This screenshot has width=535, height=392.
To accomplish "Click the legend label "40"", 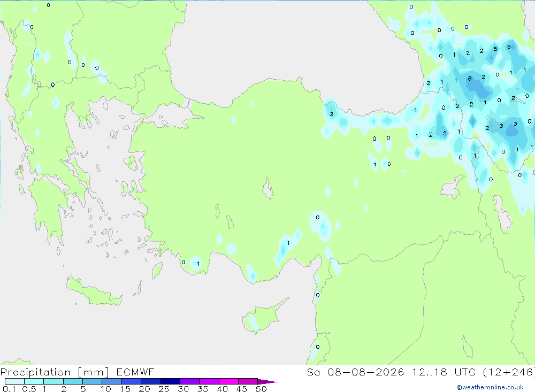I will coord(223,389).
